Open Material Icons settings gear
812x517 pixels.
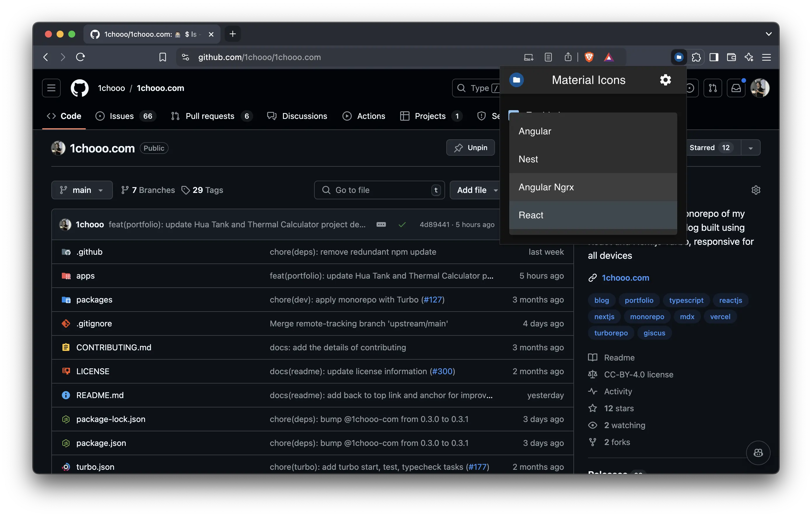(x=665, y=80)
